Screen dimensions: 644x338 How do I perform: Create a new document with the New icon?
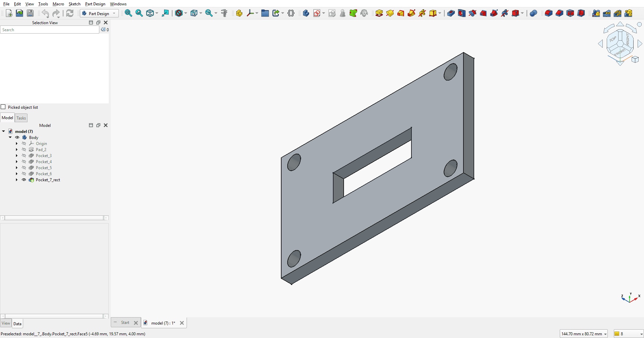(x=9, y=13)
